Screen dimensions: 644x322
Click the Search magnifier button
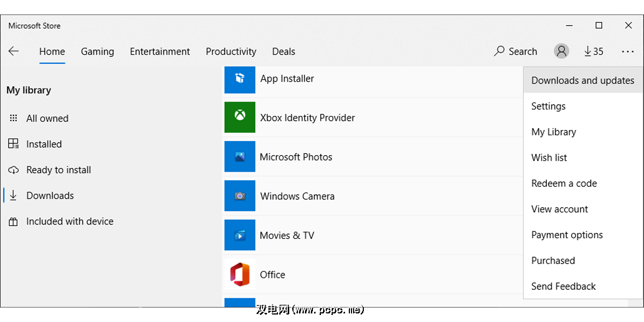tap(516, 52)
